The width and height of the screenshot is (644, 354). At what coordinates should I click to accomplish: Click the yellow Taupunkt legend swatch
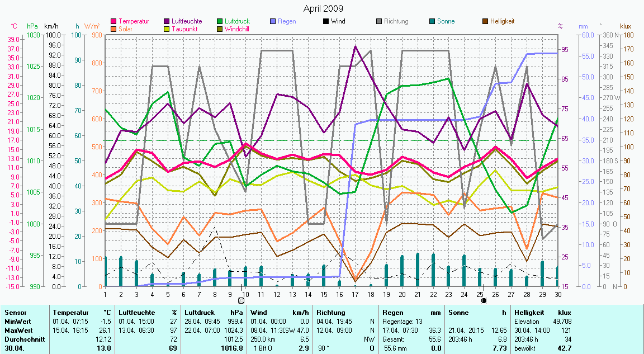[x=168, y=29]
